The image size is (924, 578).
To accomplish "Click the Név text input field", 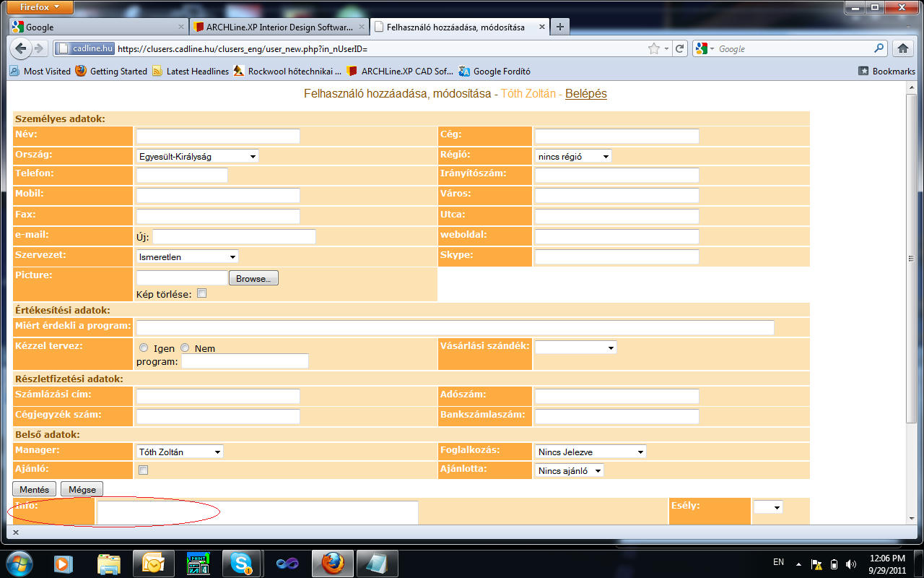I will point(218,137).
